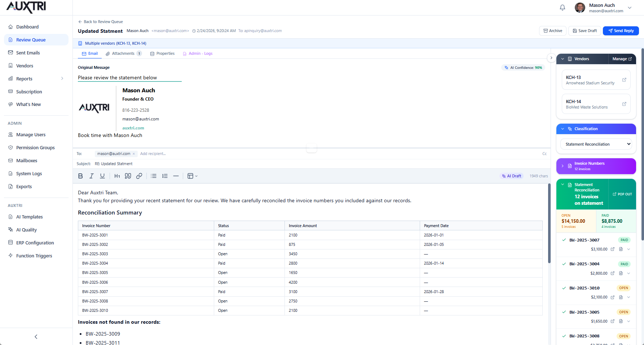The height and width of the screenshot is (345, 644).
Task: Click the notifications bell icon
Action: click(x=563, y=8)
